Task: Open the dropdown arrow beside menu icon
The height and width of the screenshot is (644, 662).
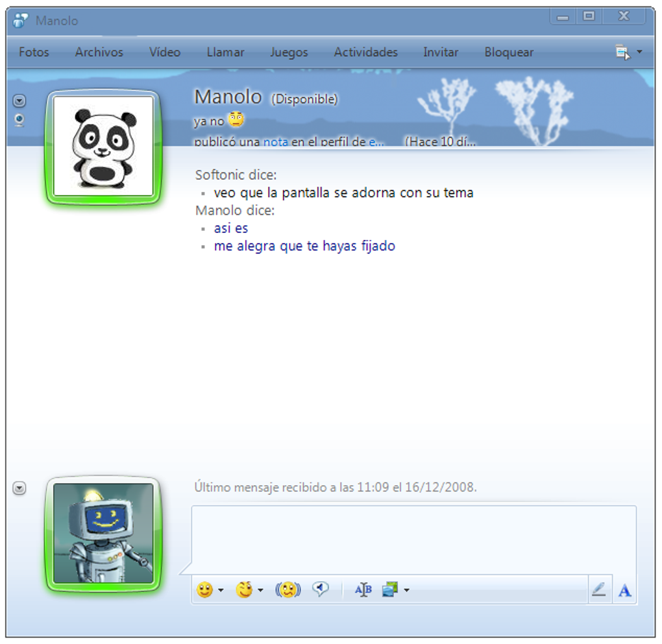Action: [639, 52]
